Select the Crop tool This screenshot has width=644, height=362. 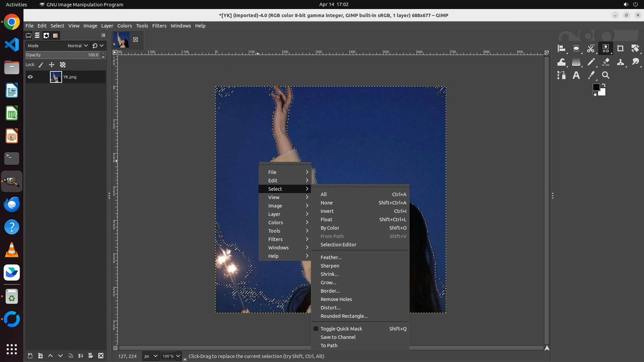click(x=620, y=49)
